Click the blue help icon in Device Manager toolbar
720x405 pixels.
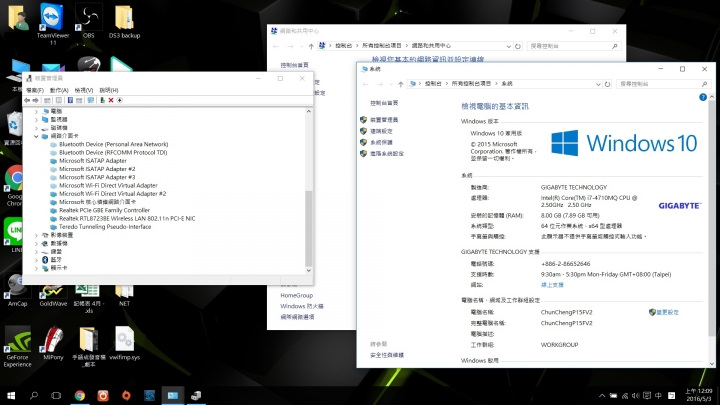click(70, 100)
